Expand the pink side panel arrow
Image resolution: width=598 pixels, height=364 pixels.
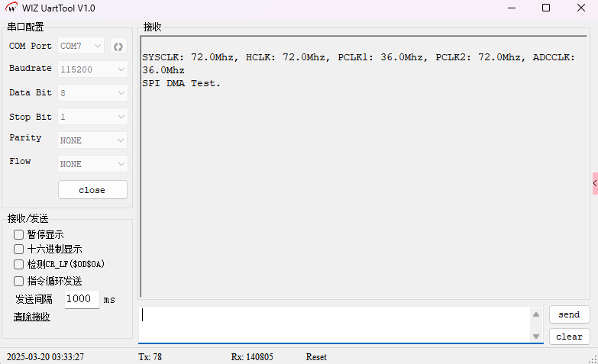click(x=594, y=183)
